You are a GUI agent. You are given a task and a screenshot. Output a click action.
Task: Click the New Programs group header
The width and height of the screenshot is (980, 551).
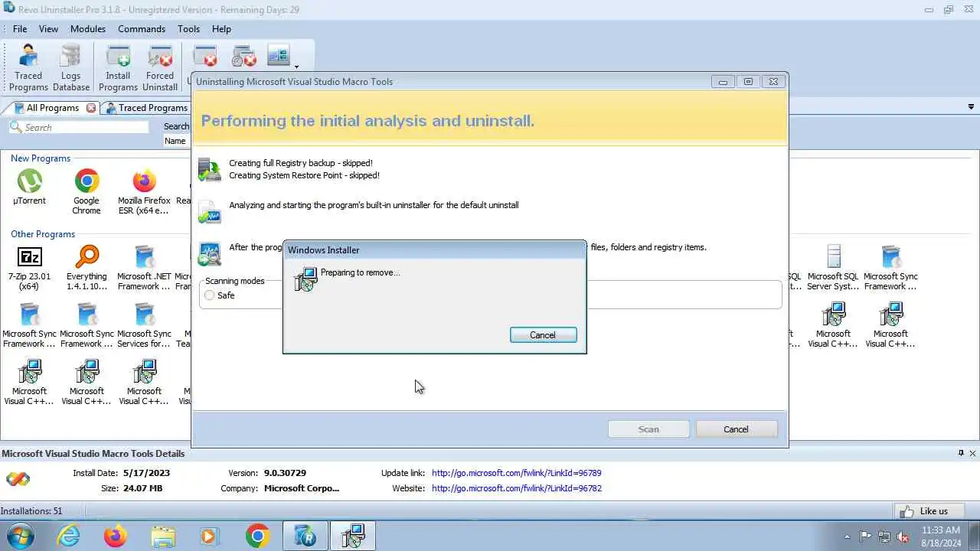(x=41, y=158)
